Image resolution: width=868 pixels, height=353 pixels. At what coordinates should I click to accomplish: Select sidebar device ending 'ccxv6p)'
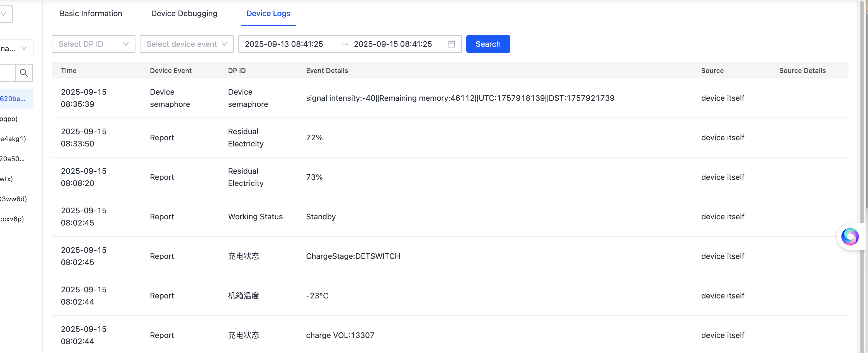pos(12,219)
